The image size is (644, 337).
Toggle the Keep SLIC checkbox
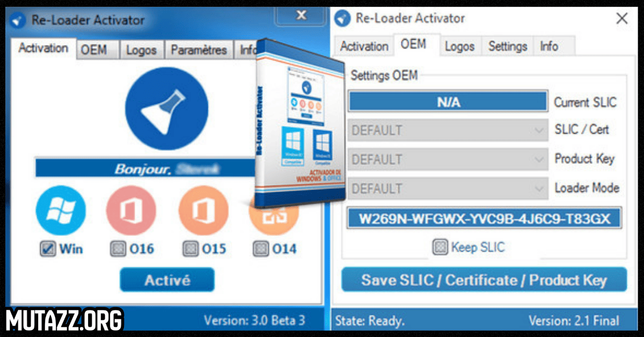point(440,247)
